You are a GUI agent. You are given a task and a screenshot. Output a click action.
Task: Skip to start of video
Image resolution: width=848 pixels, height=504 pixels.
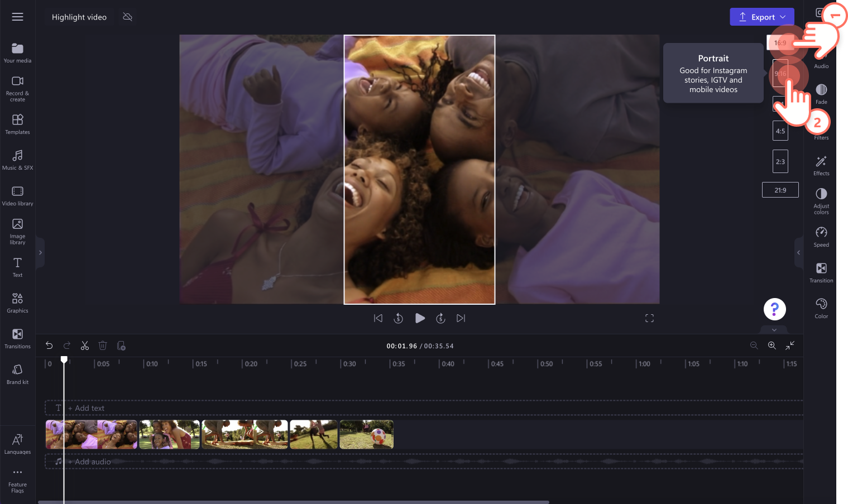pos(378,318)
